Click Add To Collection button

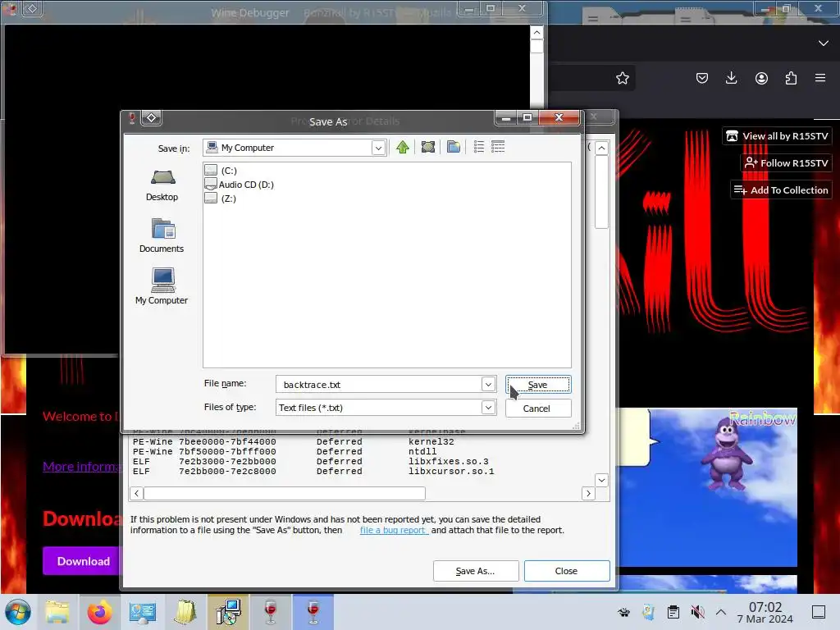tap(781, 190)
